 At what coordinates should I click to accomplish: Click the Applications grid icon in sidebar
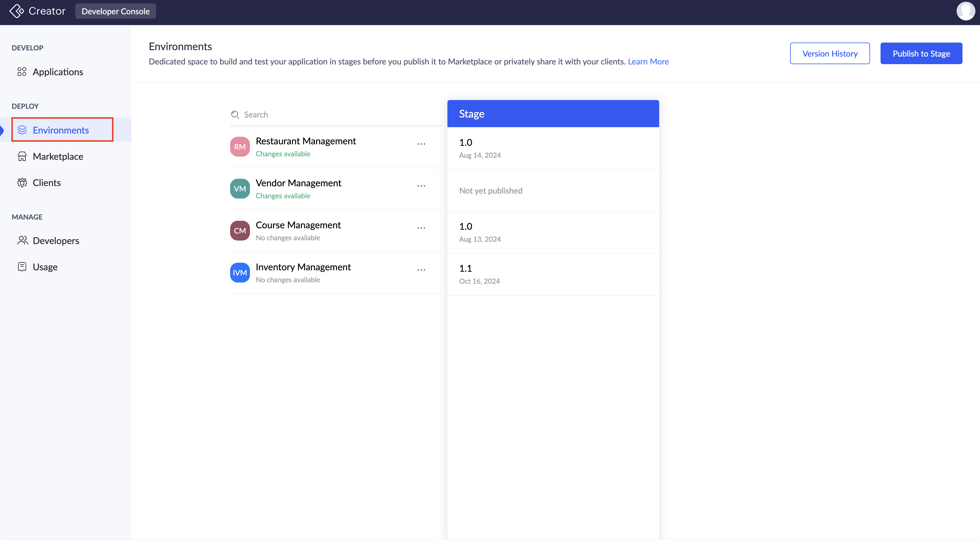click(22, 72)
